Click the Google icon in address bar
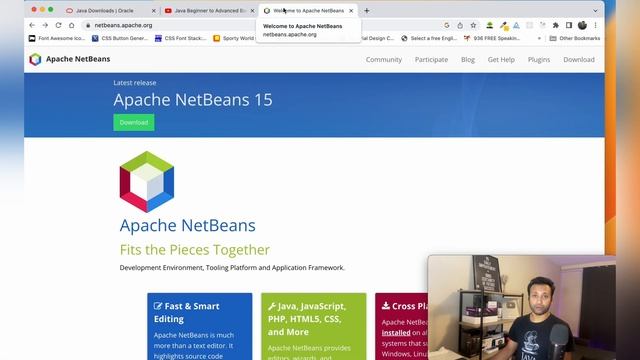This screenshot has width=640, height=360. [447, 25]
